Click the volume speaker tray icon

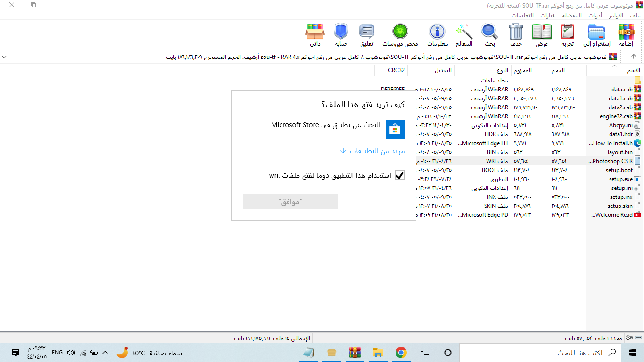(71, 353)
